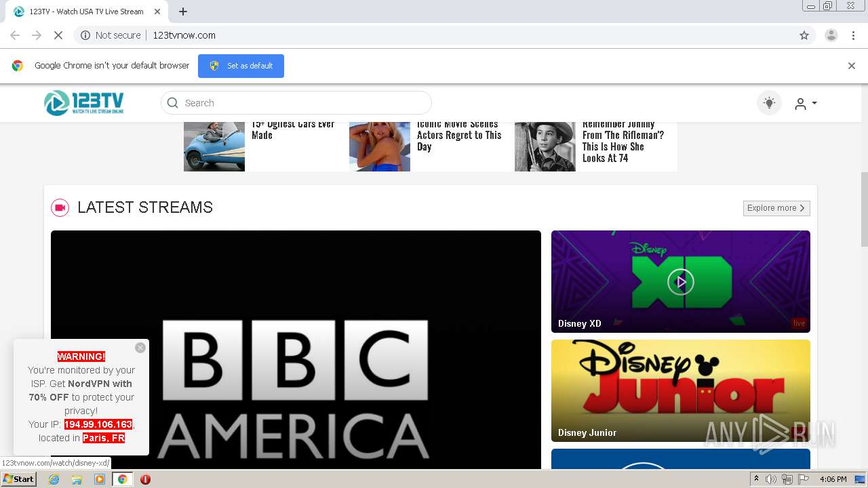The image size is (868, 488).
Task: Click the address bar URL 123tvnow.com
Action: pos(184,35)
